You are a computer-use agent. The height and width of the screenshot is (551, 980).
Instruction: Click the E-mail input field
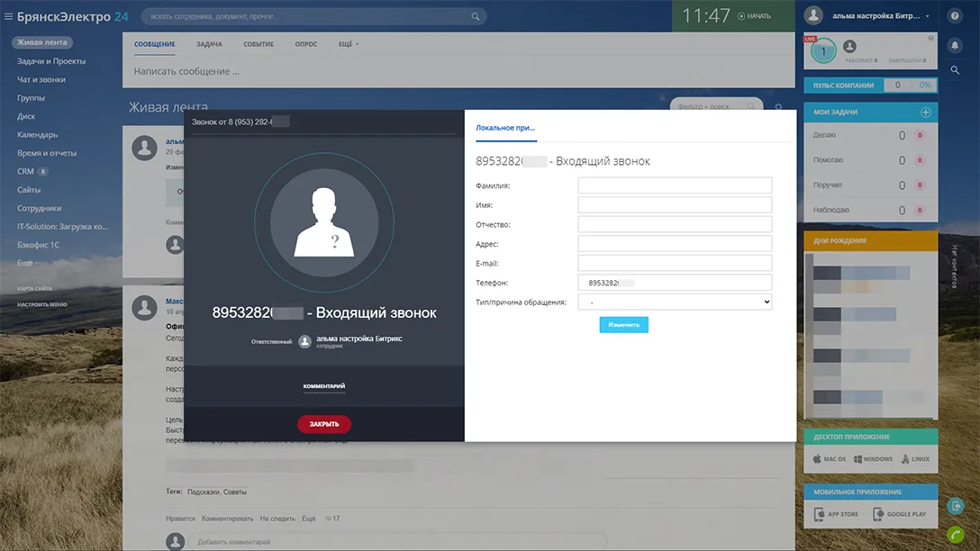675,263
